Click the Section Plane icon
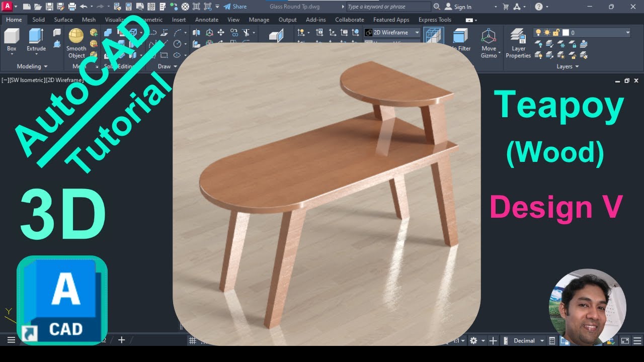This screenshot has width=644, height=362. click(x=276, y=36)
